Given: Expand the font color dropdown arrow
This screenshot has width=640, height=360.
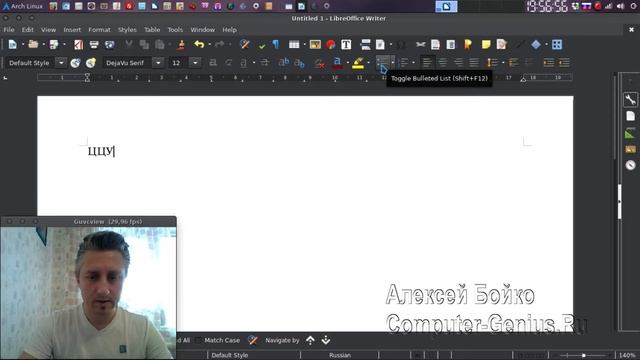Looking at the screenshot, I should pos(347,62).
